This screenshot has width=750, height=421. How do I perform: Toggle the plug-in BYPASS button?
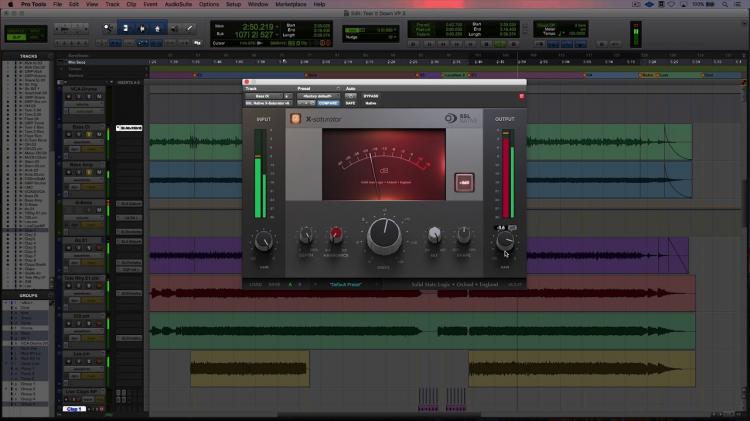[371, 96]
